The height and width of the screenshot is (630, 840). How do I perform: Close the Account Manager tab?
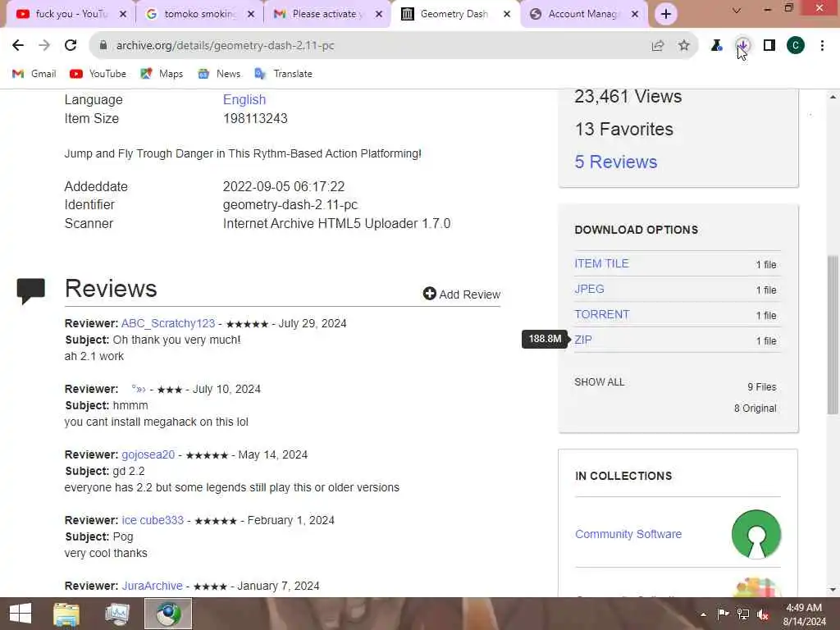(635, 14)
